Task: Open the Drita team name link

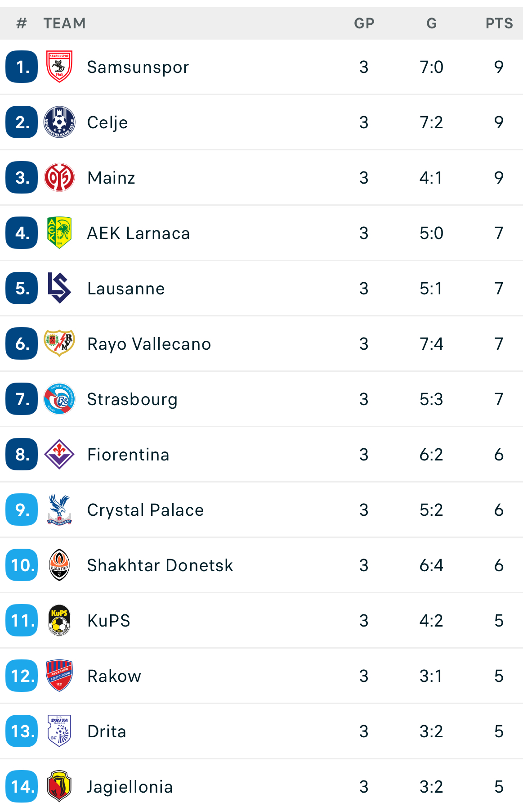Action: (107, 731)
